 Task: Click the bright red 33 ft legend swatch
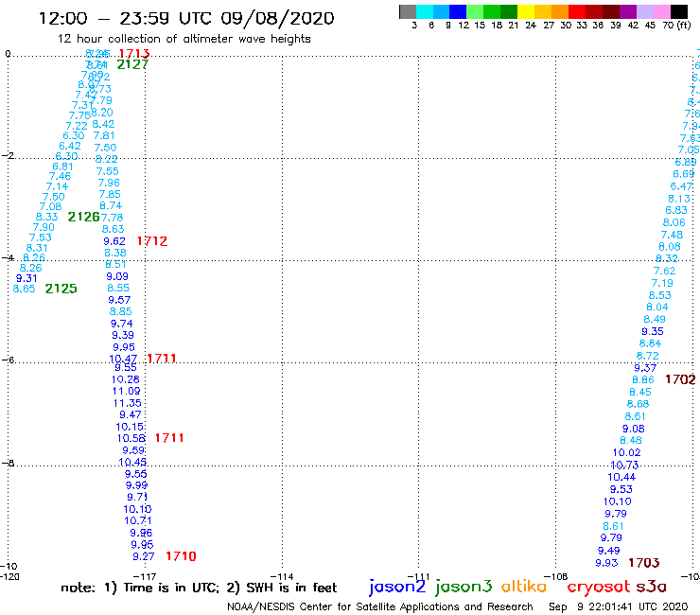click(x=577, y=11)
